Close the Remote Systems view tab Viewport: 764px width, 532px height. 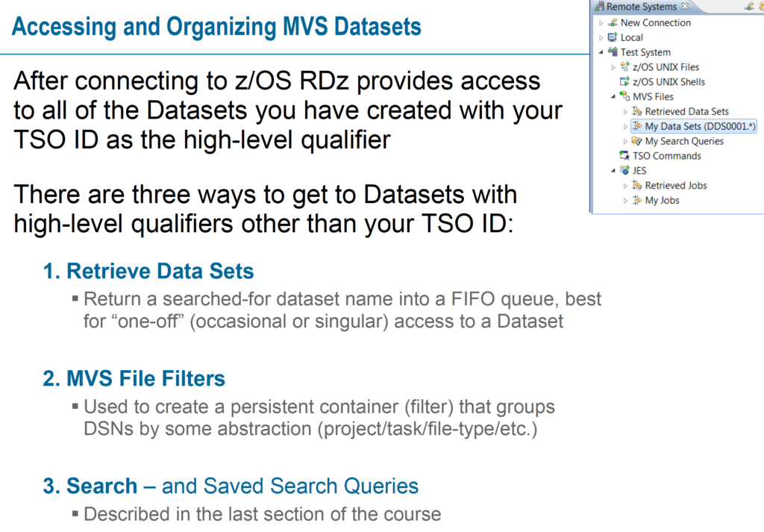tap(686, 7)
